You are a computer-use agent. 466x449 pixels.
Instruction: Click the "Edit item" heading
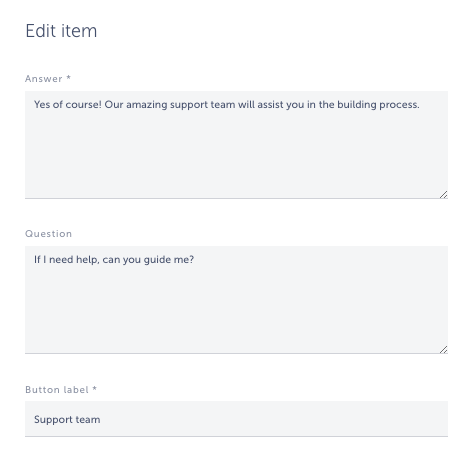[61, 31]
